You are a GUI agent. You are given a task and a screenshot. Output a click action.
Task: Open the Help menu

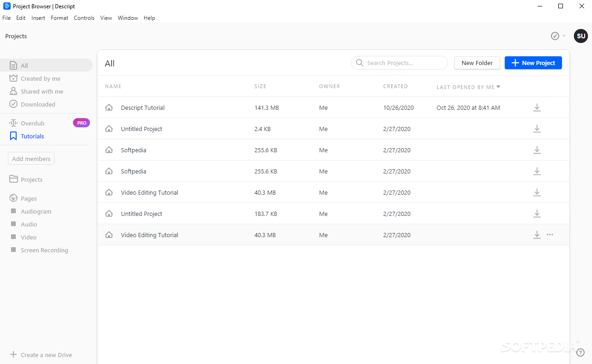click(x=149, y=18)
